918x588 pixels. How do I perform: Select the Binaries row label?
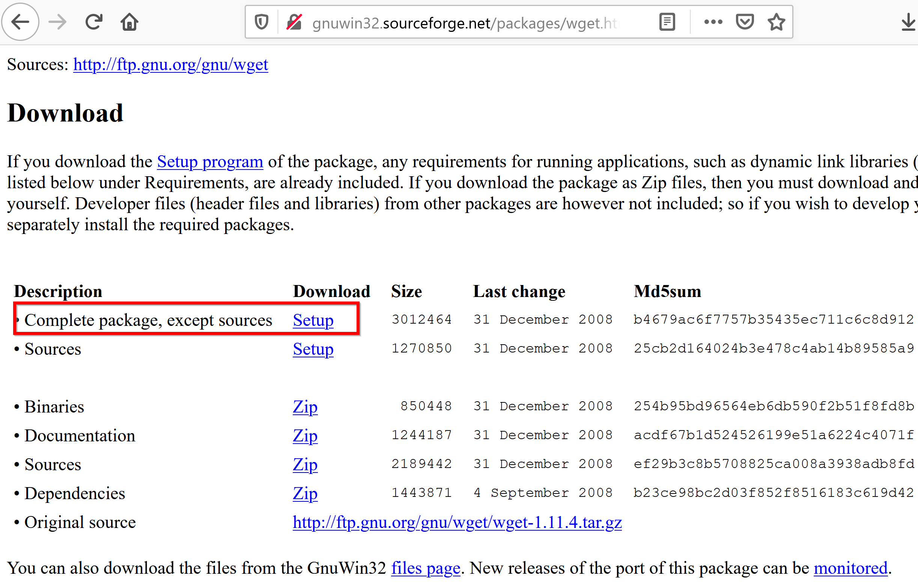pos(54,406)
